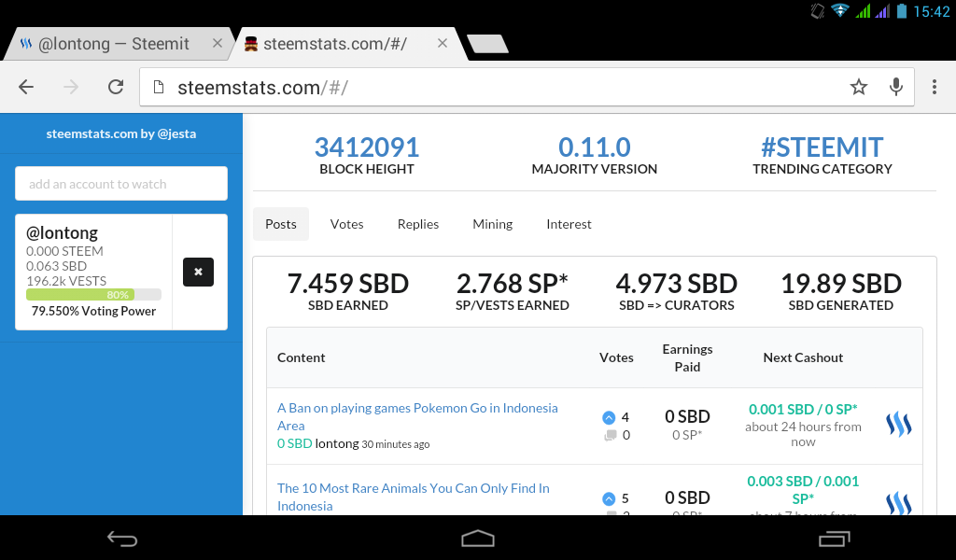Select the Interest tab
Image resolution: width=956 pixels, height=560 pixels.
point(569,224)
